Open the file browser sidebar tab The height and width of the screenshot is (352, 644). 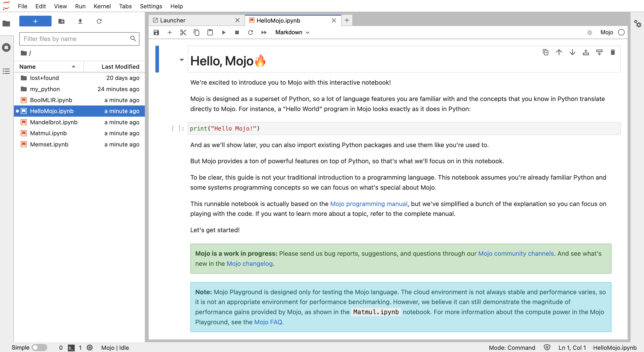(6, 24)
